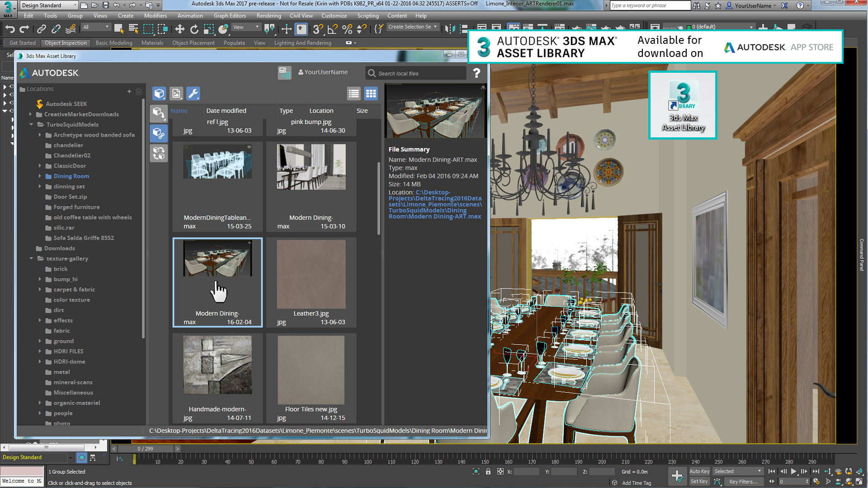Switch to grid view in Asset Library

pyautogui.click(x=371, y=94)
